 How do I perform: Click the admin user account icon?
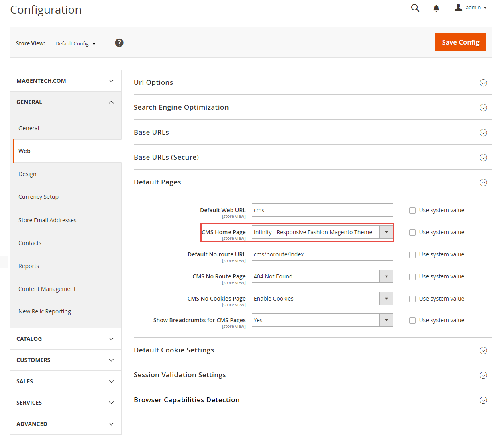click(458, 8)
